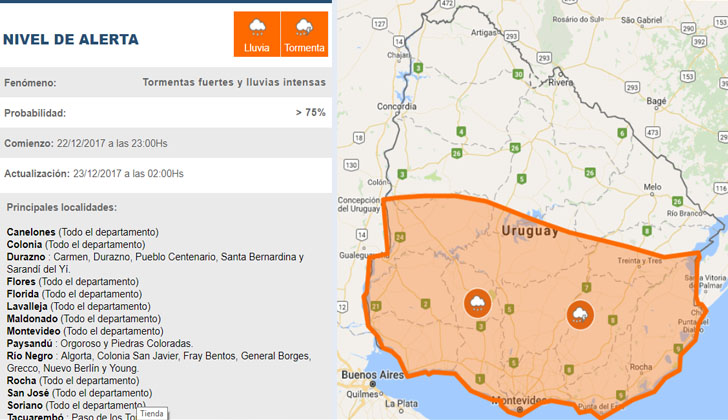This screenshot has width=728, height=420.
Task: Select the storm cloud marker near Lavalleja
Action: [x=580, y=315]
